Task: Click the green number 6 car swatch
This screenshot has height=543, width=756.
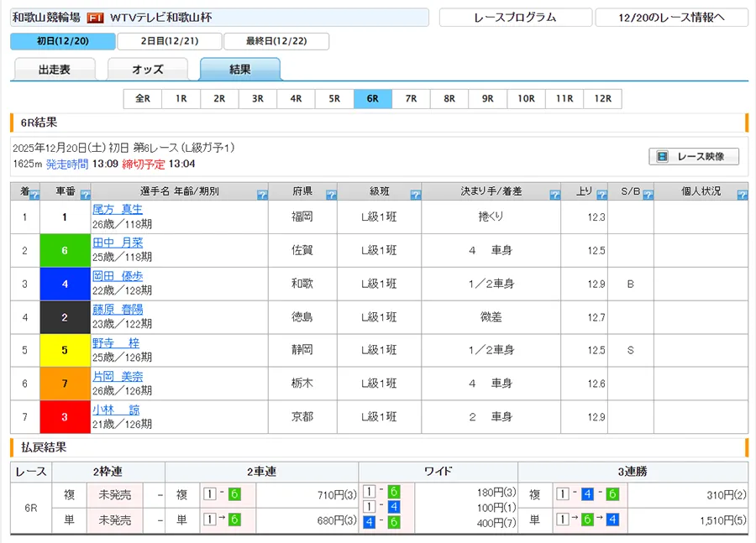Action: [64, 250]
